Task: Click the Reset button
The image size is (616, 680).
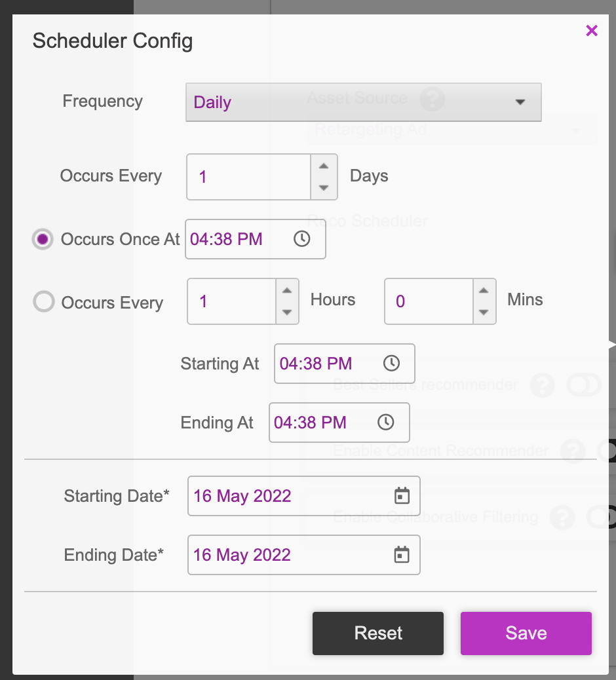Action: (x=378, y=633)
